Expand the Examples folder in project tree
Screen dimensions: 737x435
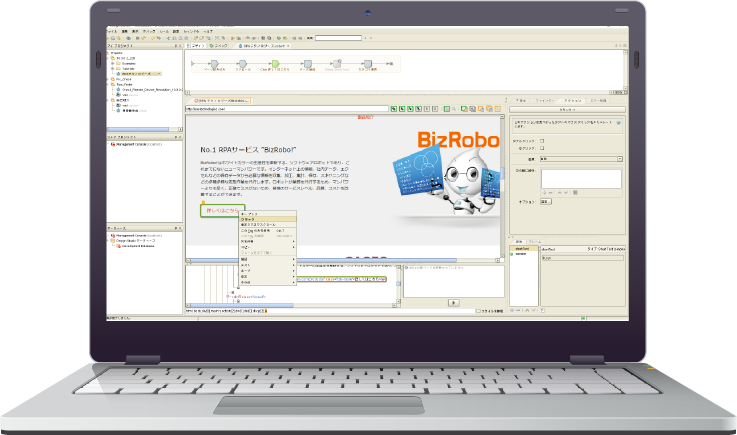coord(113,63)
